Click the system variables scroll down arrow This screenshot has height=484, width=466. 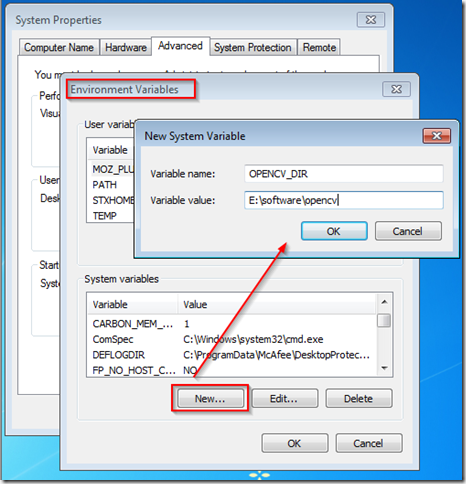coord(384,368)
